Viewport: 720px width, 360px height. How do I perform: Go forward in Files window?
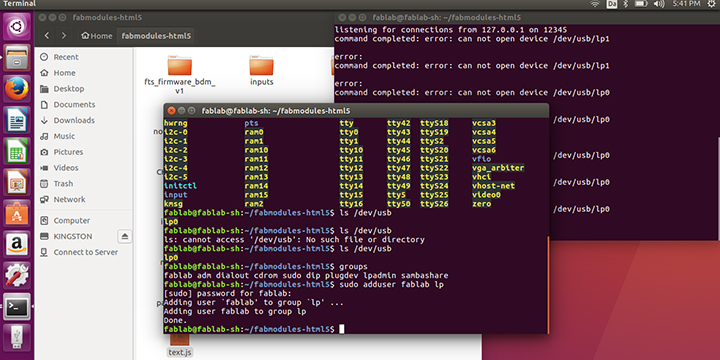click(64, 36)
